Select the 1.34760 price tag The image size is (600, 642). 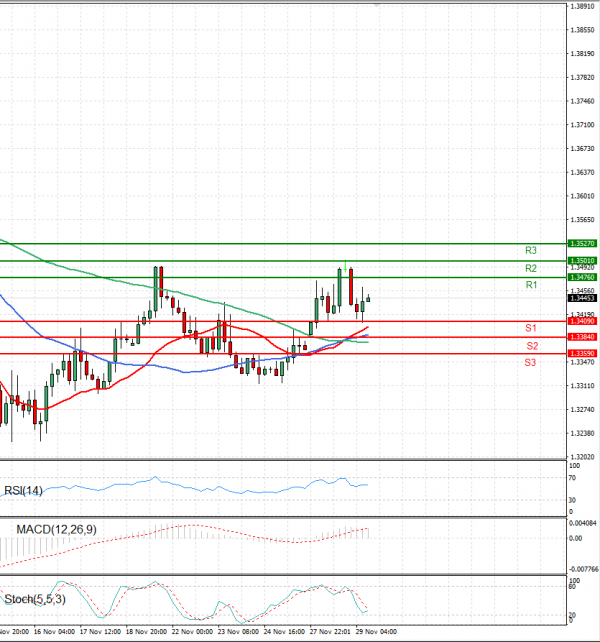(x=582, y=278)
